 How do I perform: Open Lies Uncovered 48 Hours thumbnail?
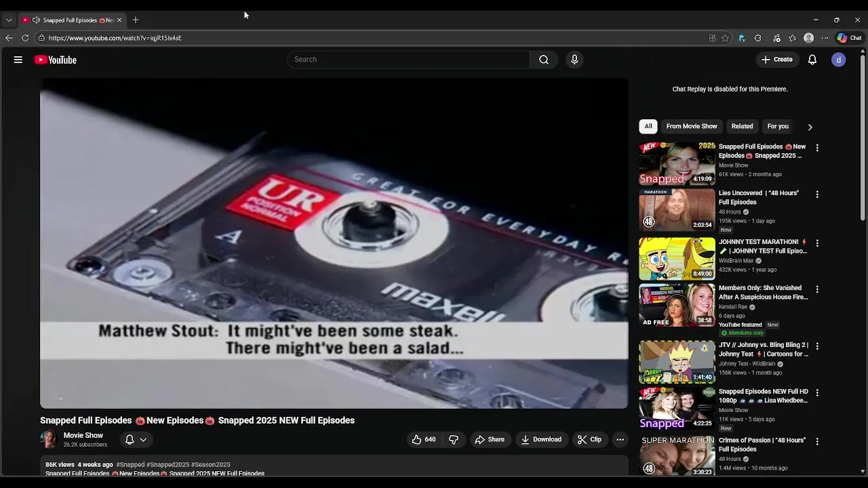pos(677,209)
